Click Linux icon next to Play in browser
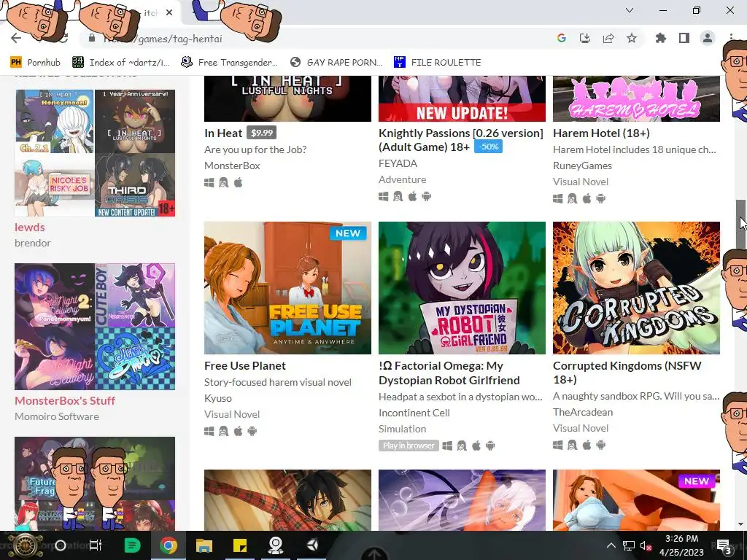Viewport: 747px width, 560px height. tap(461, 446)
